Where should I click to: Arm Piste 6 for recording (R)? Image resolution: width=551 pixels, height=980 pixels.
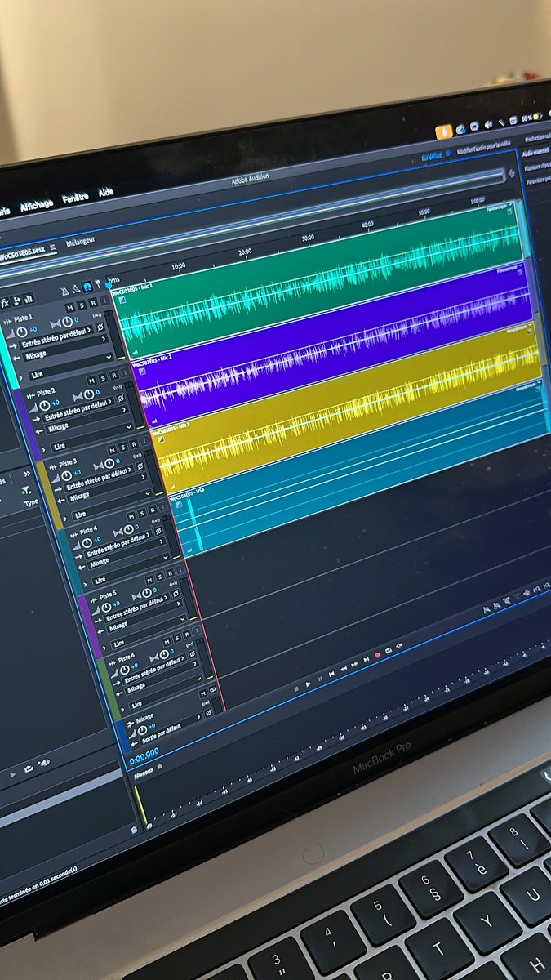pos(187,635)
